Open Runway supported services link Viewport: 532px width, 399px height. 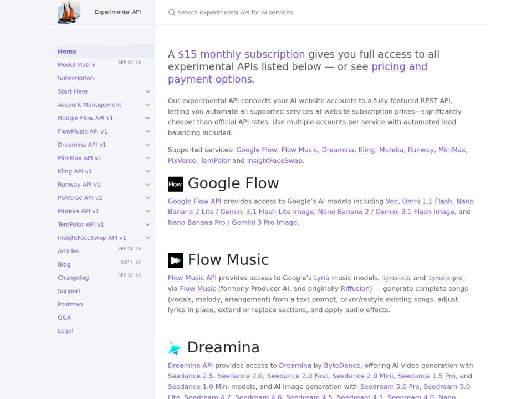pyautogui.click(x=421, y=150)
